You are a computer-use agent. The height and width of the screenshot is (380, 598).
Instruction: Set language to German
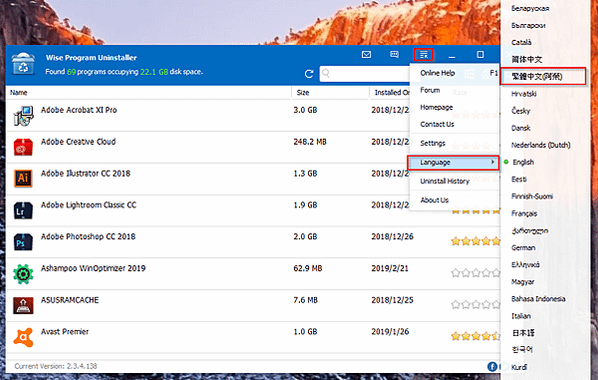point(523,248)
